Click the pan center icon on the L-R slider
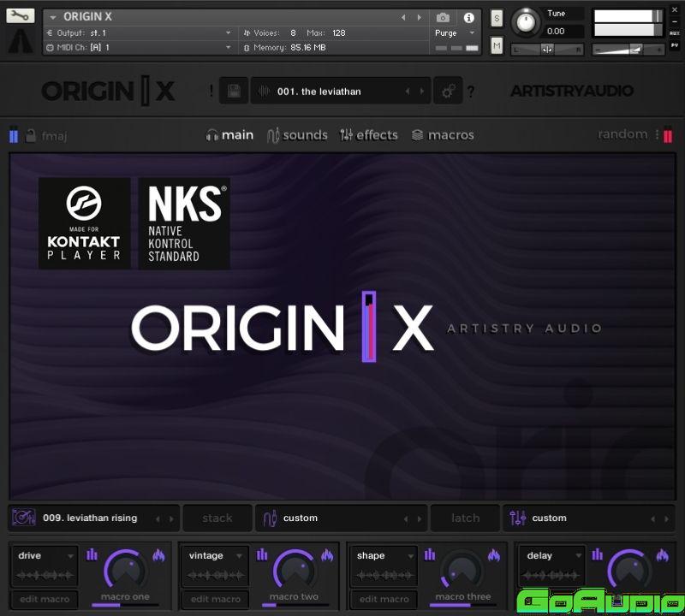Screen dimensions: 685x616 tap(547, 50)
